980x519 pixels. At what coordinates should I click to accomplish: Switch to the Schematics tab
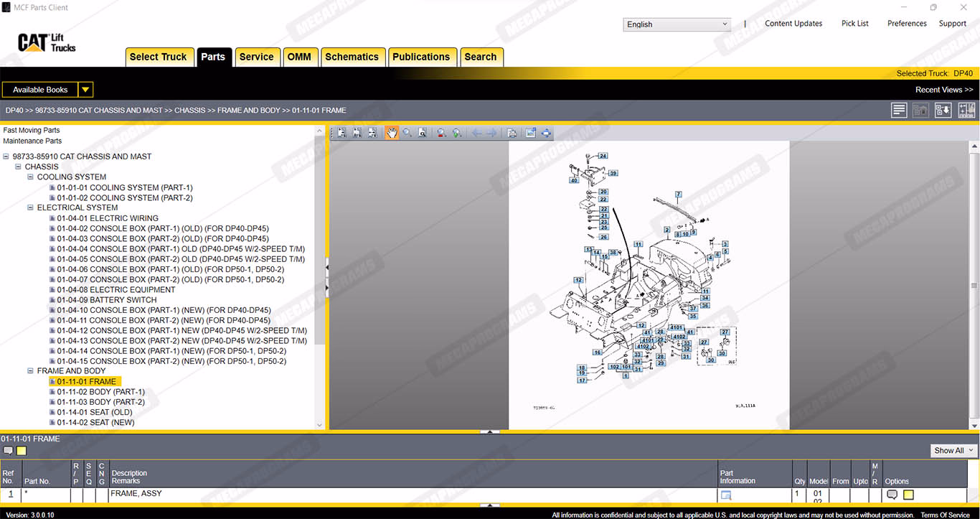352,57
